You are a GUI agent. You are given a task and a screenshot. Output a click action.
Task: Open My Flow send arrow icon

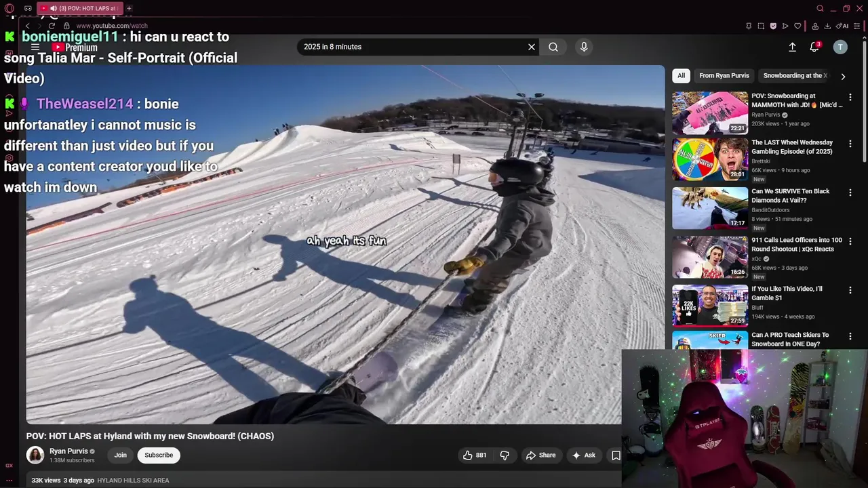[785, 26]
